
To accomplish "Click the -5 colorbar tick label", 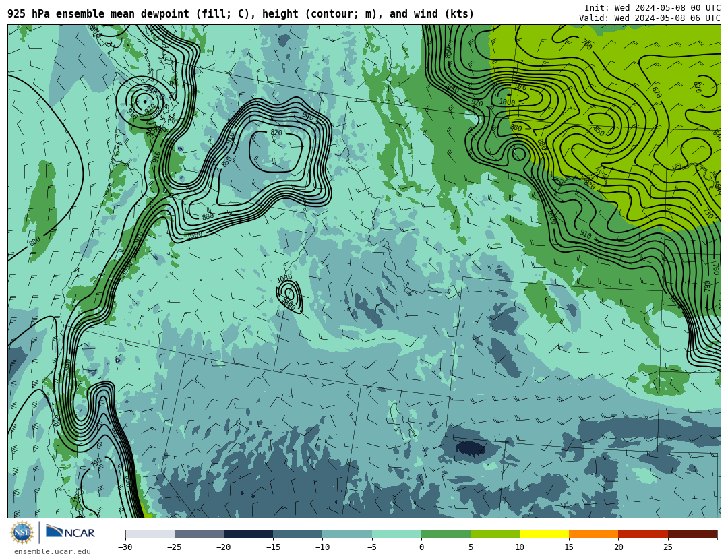I will [x=371, y=547].
